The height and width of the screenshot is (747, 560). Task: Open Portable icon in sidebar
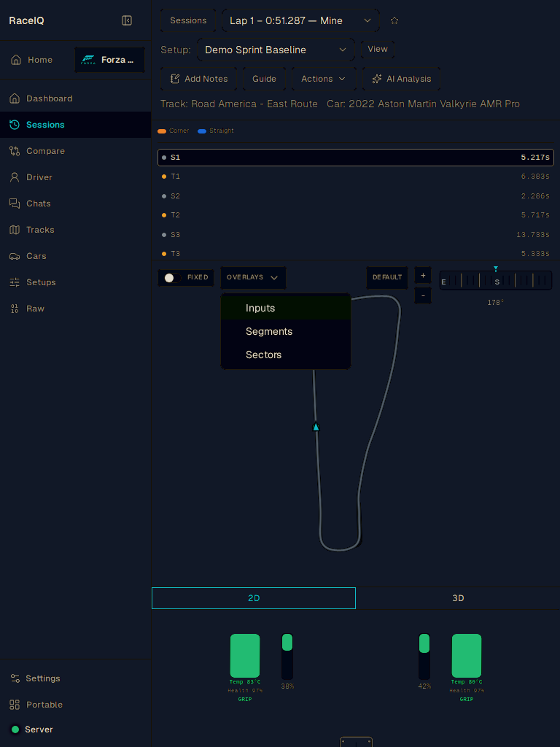click(x=15, y=705)
